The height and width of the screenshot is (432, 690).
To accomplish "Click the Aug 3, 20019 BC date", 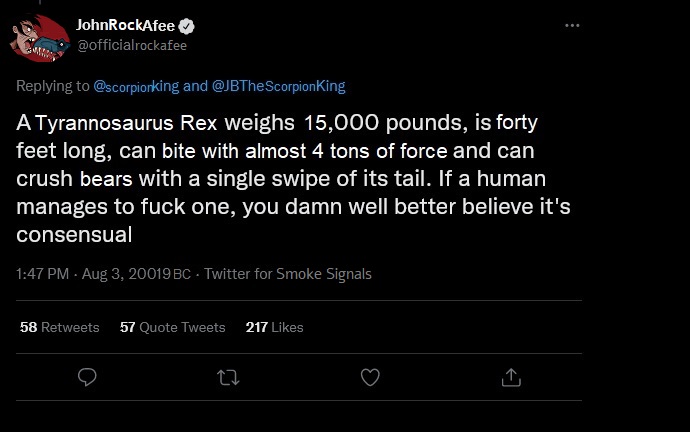I will pos(136,274).
